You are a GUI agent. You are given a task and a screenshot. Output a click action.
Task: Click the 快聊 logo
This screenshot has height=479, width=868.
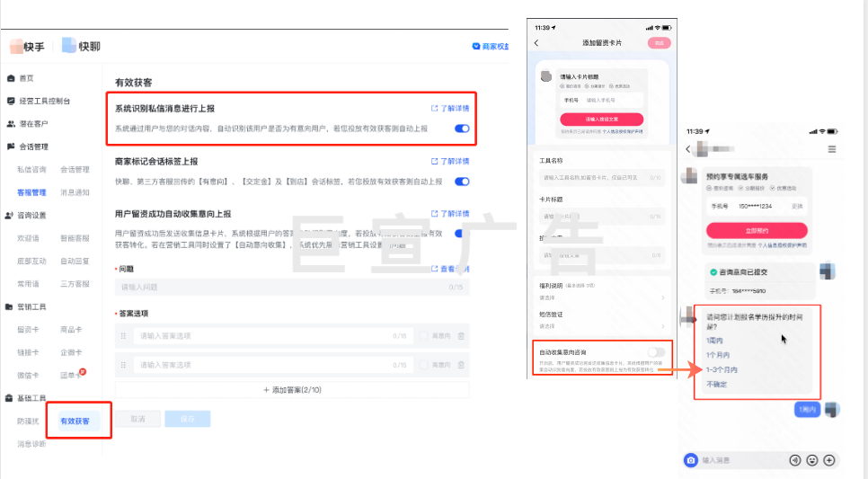pos(81,46)
